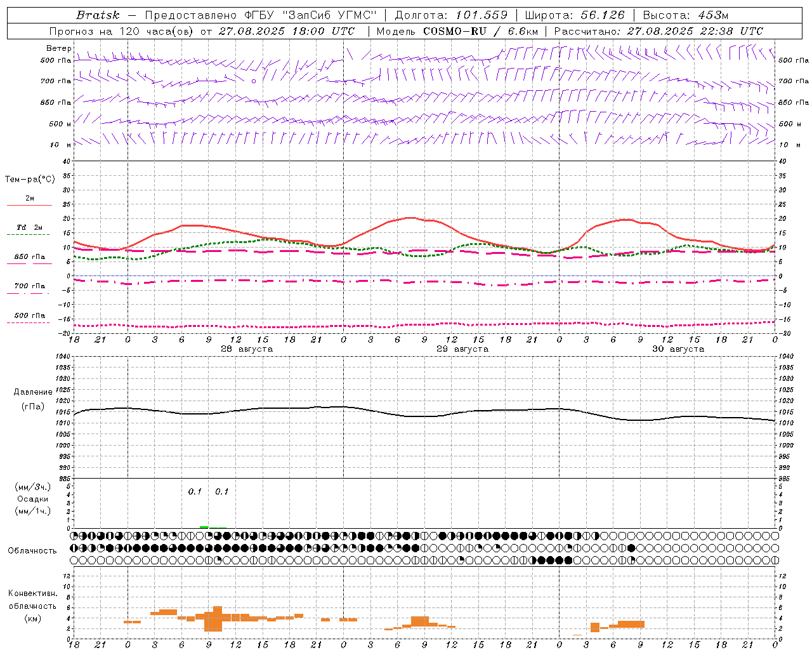
Task: Select the Td 2м dew point legend entry
Action: pyautogui.click(x=29, y=227)
